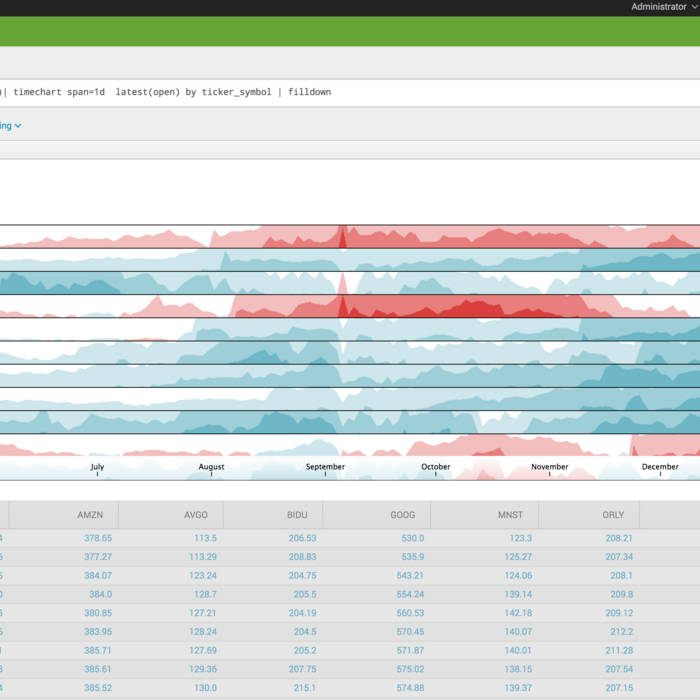Click BIDU value 215.1

tap(305, 688)
